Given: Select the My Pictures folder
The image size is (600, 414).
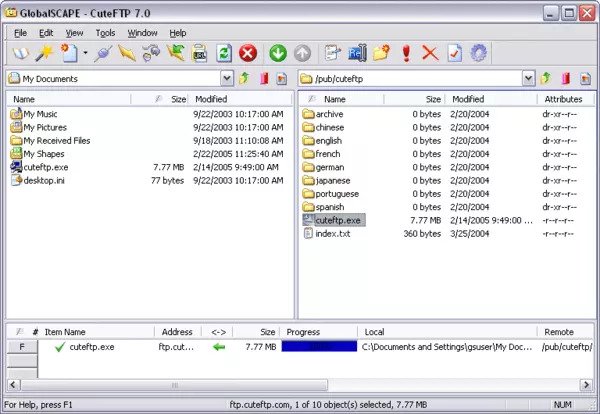Looking at the screenshot, I should (38, 127).
